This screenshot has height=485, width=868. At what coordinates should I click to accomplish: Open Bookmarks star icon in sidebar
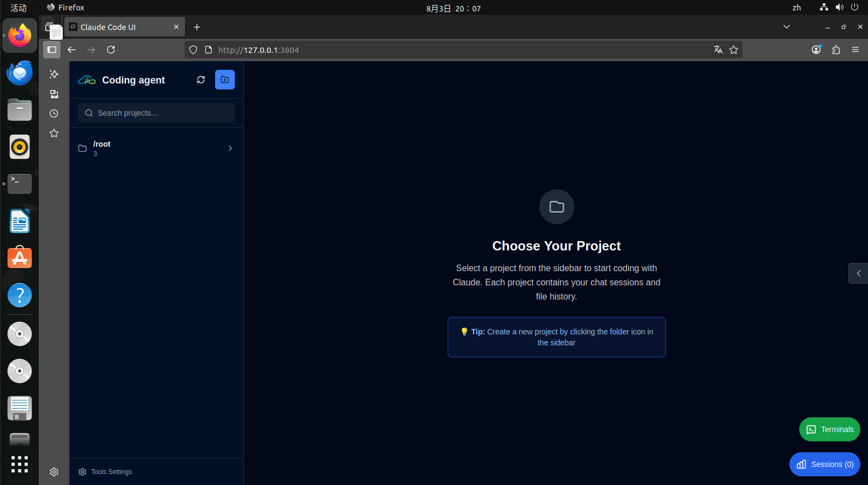click(x=54, y=133)
